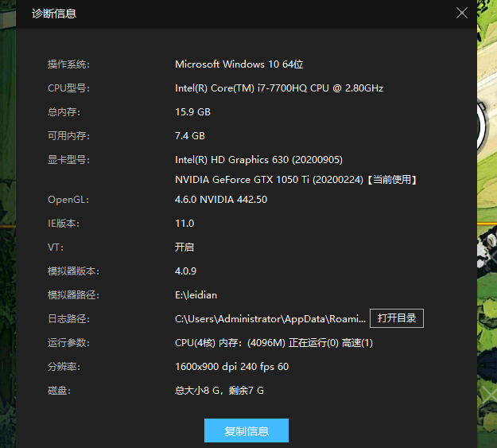
Task: Click the CPU(4核) run parameters value
Action: [x=274, y=342]
